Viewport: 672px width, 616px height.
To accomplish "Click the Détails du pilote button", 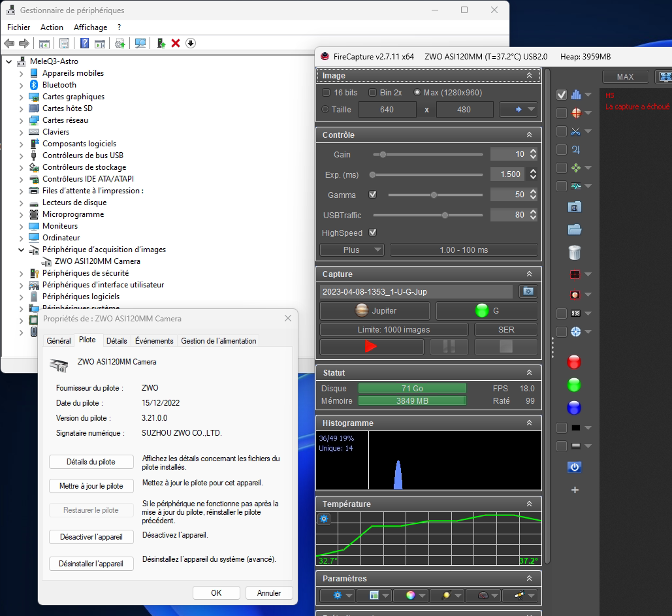I will 91,462.
